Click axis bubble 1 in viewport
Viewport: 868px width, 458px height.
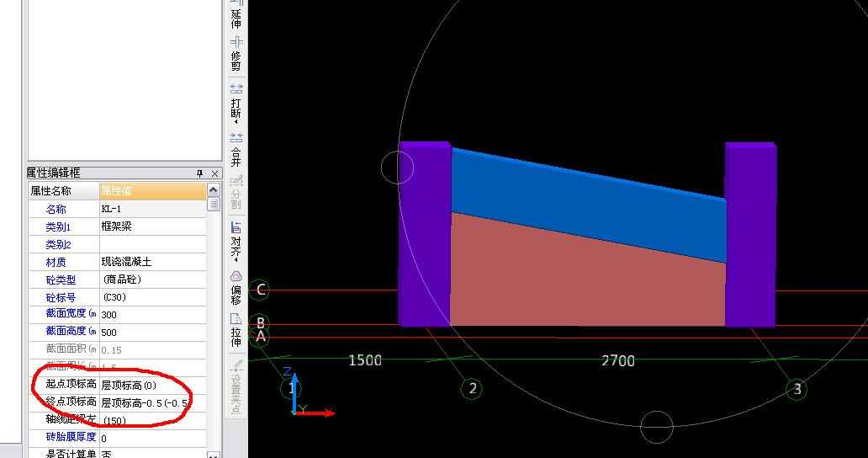[290, 388]
